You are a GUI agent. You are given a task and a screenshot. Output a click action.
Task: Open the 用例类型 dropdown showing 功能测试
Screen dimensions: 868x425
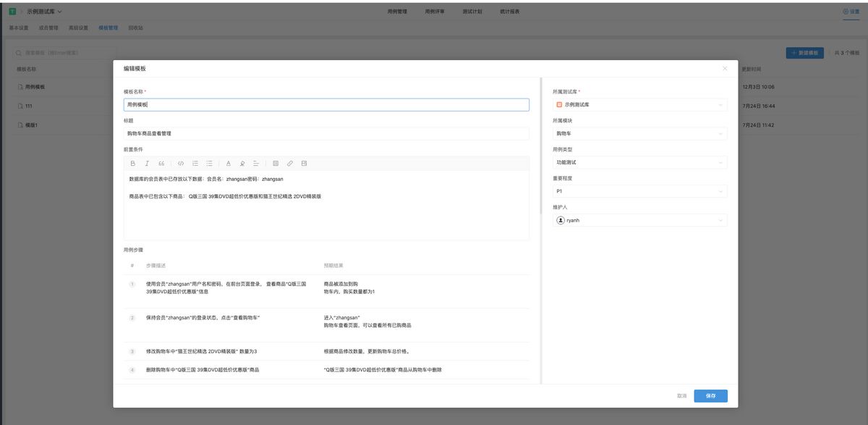point(640,163)
